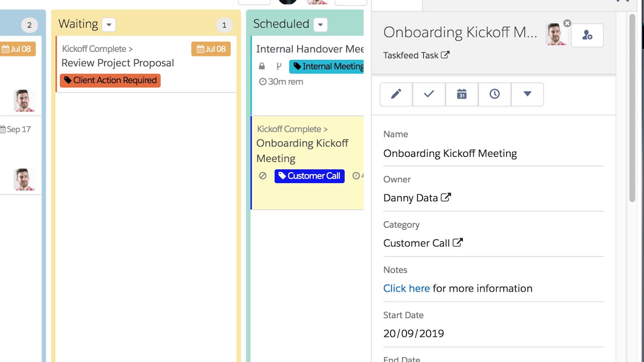Open the calendar schedule icon
Image resolution: width=644 pixels, height=362 pixels.
point(461,94)
